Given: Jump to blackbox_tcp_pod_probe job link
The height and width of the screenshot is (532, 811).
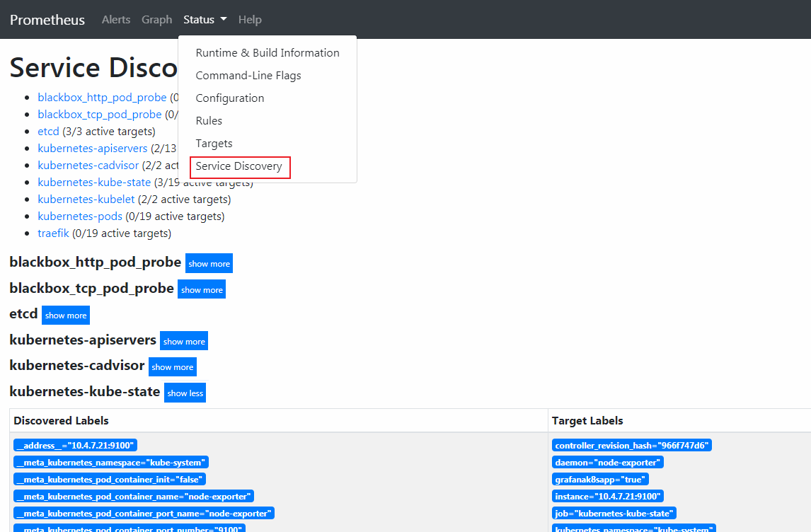Looking at the screenshot, I should (99, 115).
